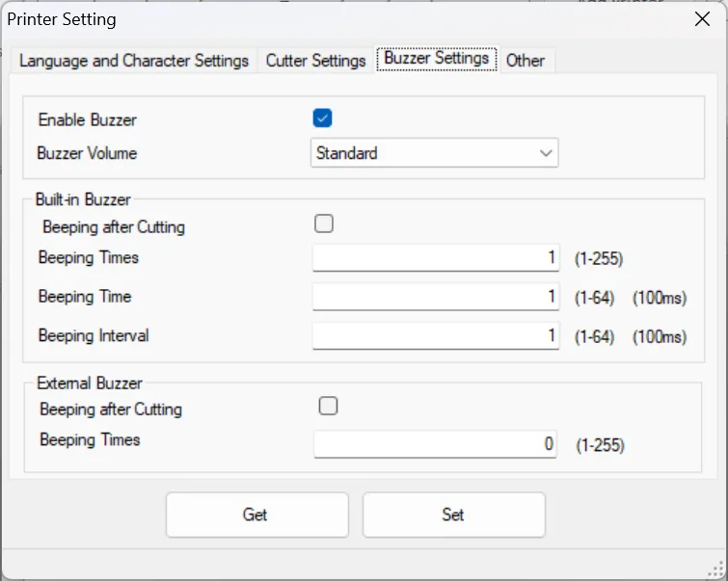
Task: Go to the Other tab
Action: (x=526, y=61)
